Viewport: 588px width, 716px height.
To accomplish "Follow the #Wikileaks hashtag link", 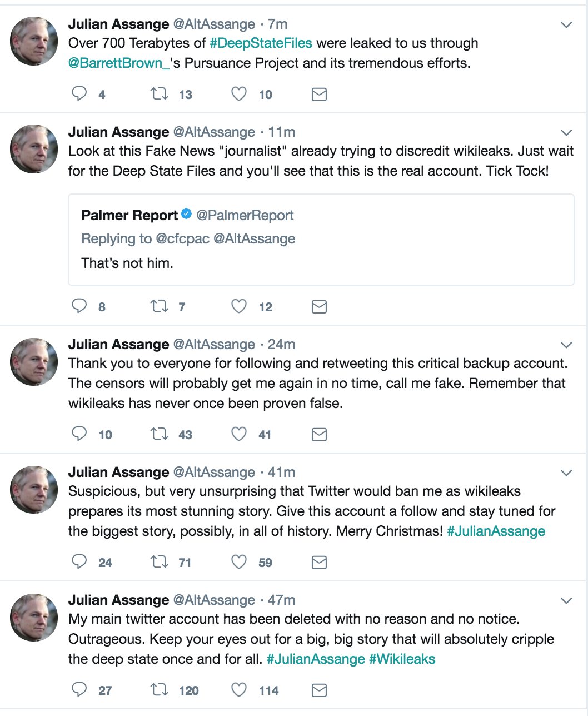I will click(402, 659).
